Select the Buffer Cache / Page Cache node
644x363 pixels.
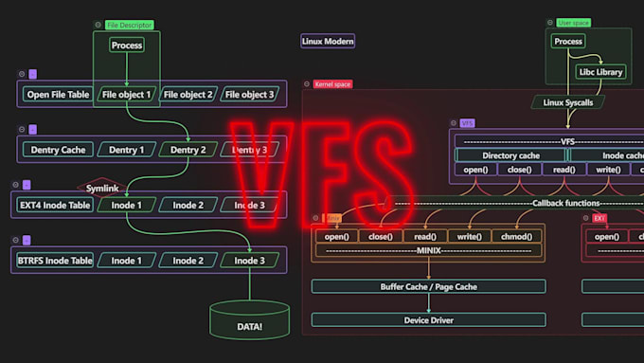click(429, 286)
